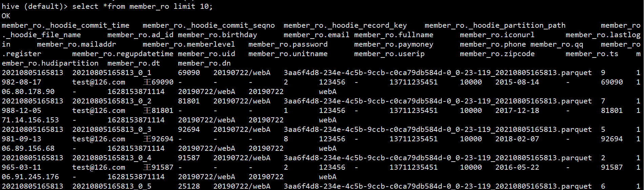The width and height of the screenshot is (644, 190).
Task: Click the member_ro.birthday column header
Action: pos(217,35)
